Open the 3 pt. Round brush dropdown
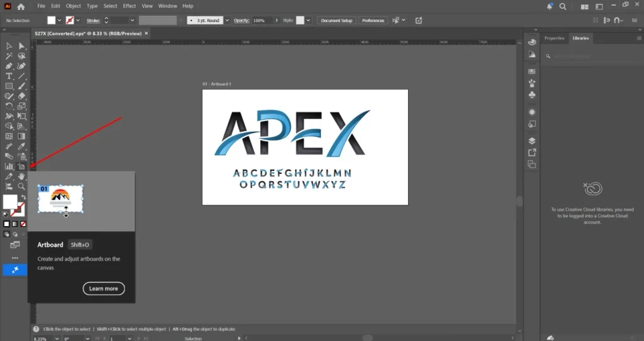This screenshot has width=644, height=341. 227,20
